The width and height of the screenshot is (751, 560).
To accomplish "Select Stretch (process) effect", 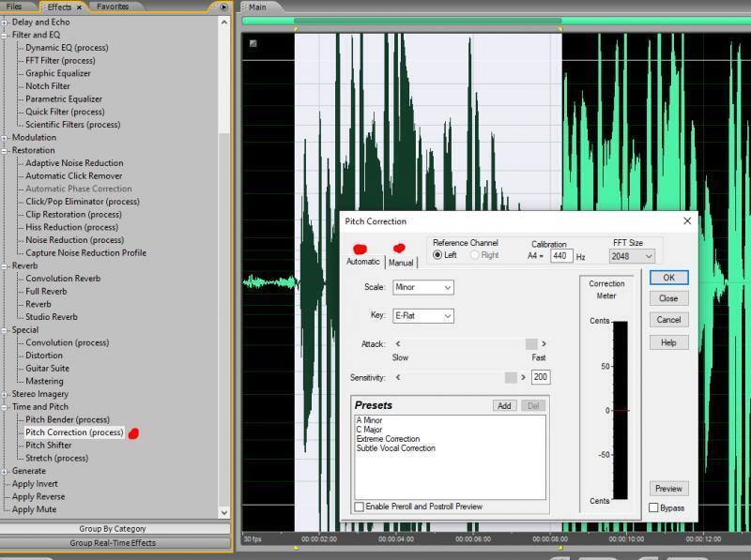I will click(x=56, y=458).
